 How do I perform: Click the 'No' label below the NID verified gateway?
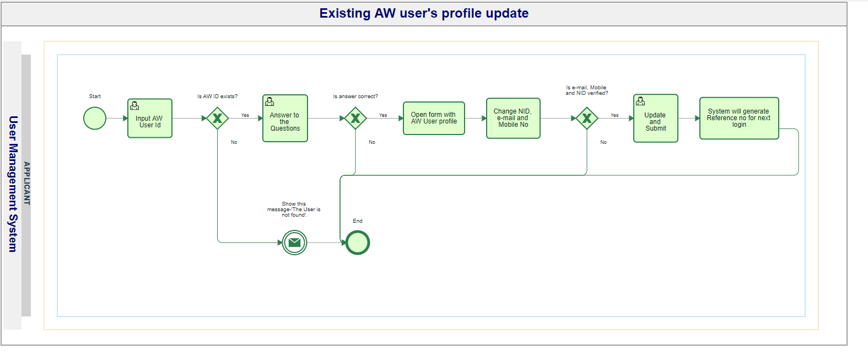point(603,142)
